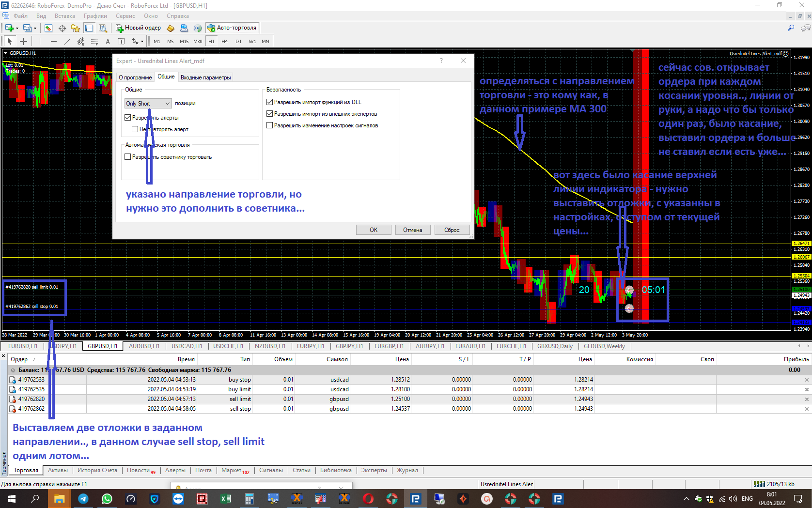Tick Разрешить изменение настроек сигналов checkbox
Screen dimensions: 812x508
[270, 125]
